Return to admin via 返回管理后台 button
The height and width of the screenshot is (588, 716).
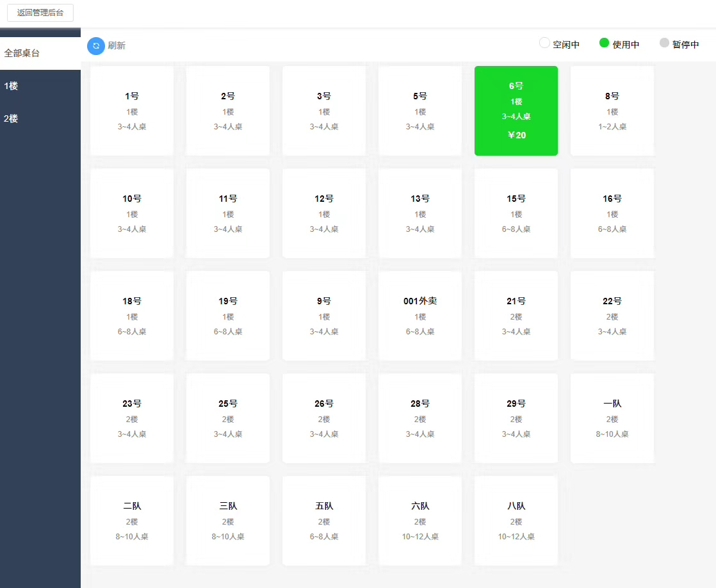point(40,13)
